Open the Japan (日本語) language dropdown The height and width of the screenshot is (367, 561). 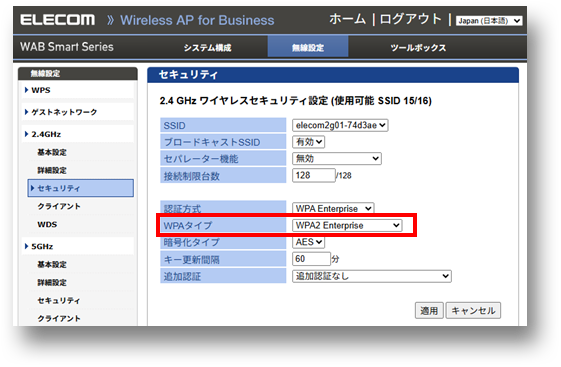point(489,21)
